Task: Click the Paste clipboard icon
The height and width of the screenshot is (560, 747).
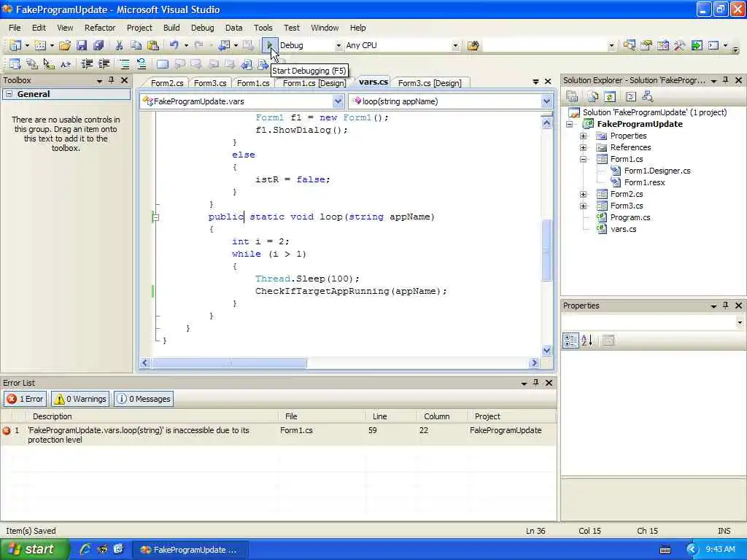Action: point(153,45)
